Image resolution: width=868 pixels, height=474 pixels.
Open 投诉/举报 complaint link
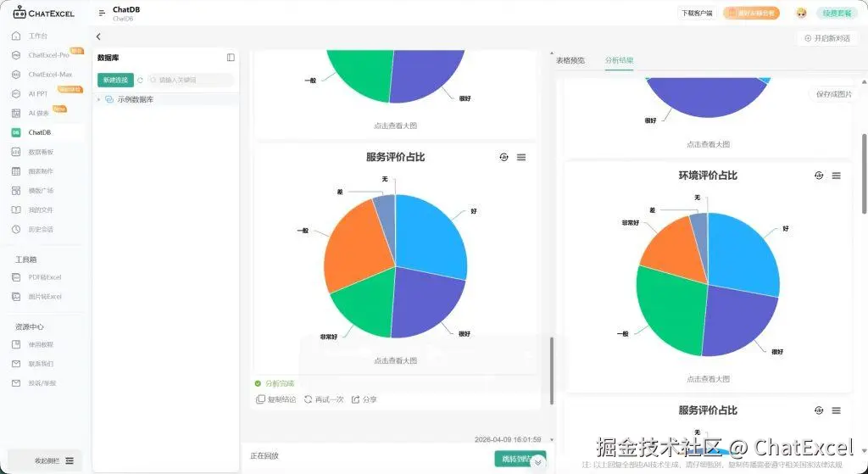click(42, 383)
